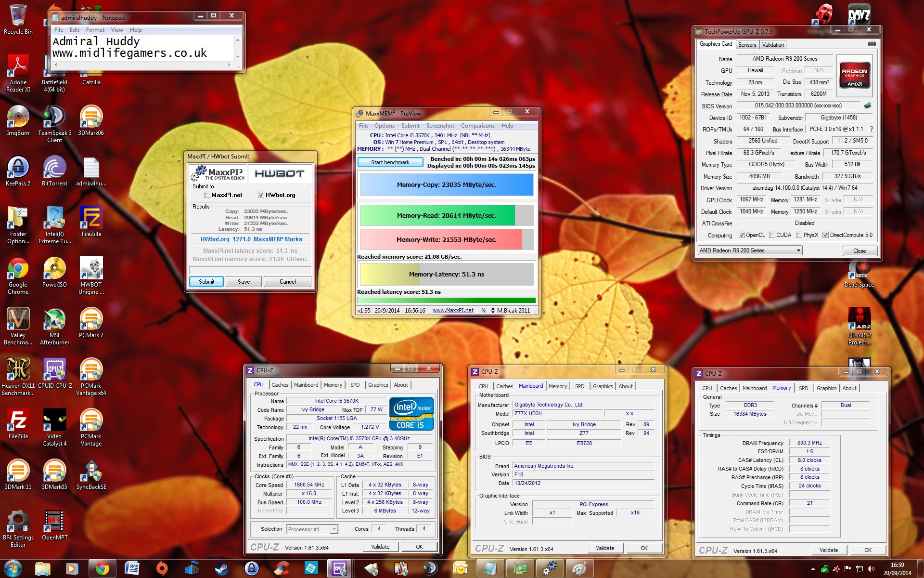This screenshot has height=578, width=924.
Task: Open Intel Extreme Tuning desktop shortcut
Action: coord(54,225)
